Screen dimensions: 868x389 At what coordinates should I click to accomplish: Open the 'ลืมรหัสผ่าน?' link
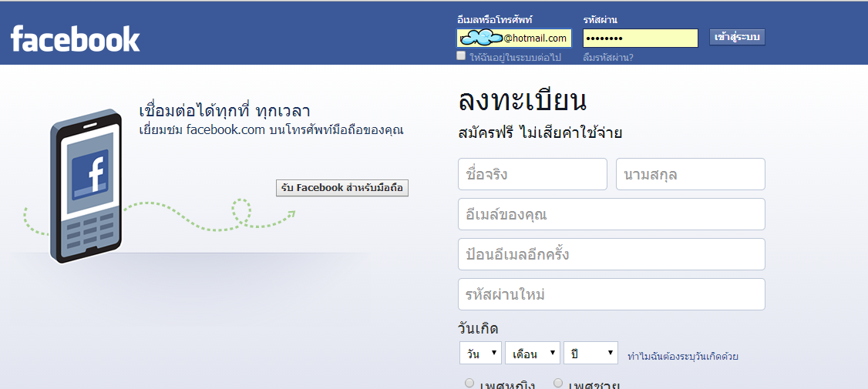607,57
